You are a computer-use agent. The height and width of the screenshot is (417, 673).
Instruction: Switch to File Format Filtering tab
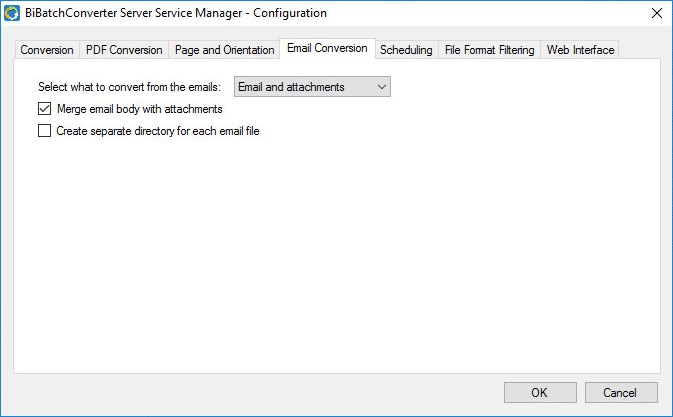coord(490,50)
